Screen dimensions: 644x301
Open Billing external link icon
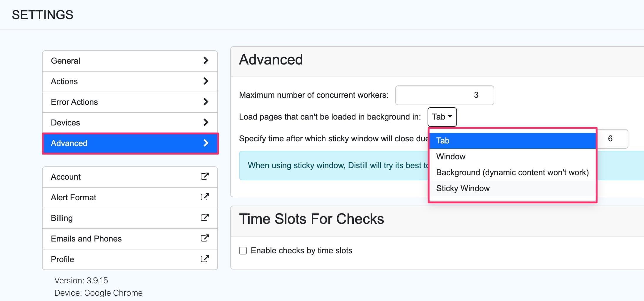205,218
